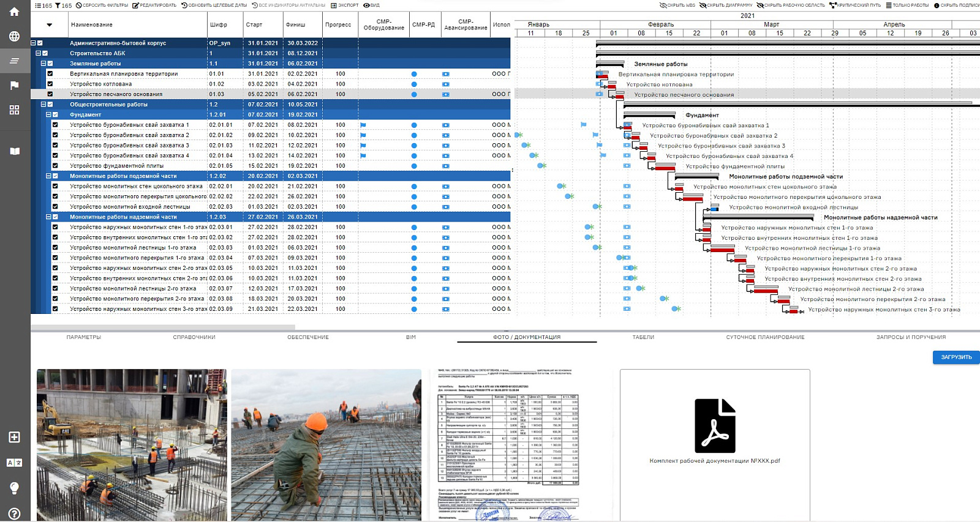The image size is (980, 522).
Task: Click the funnel filter icon showing 165
Action: [63, 6]
